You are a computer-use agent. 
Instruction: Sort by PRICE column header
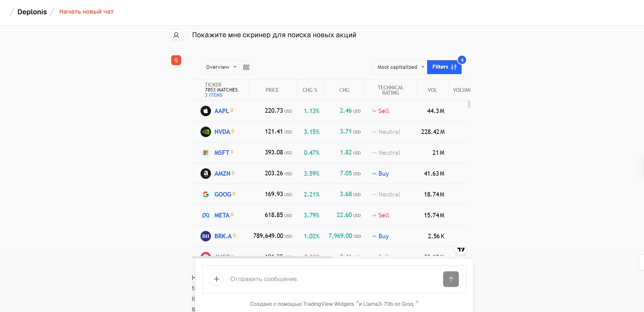coord(272,90)
